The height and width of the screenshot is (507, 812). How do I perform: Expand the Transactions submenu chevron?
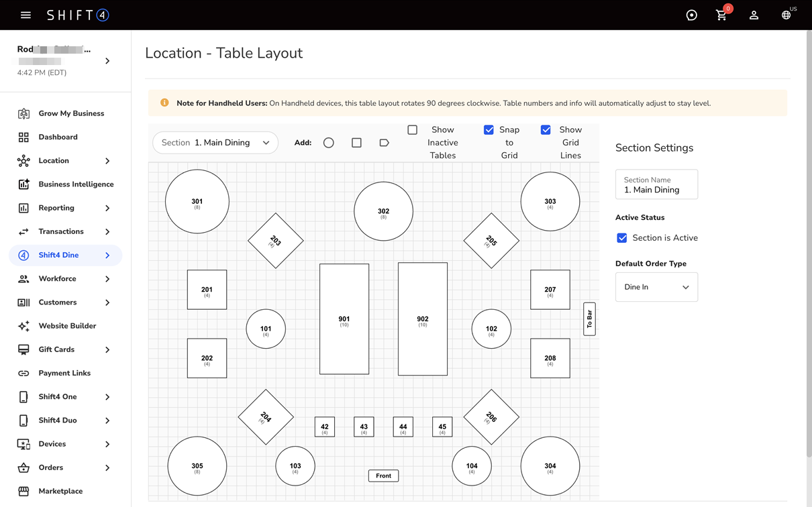[x=107, y=231]
